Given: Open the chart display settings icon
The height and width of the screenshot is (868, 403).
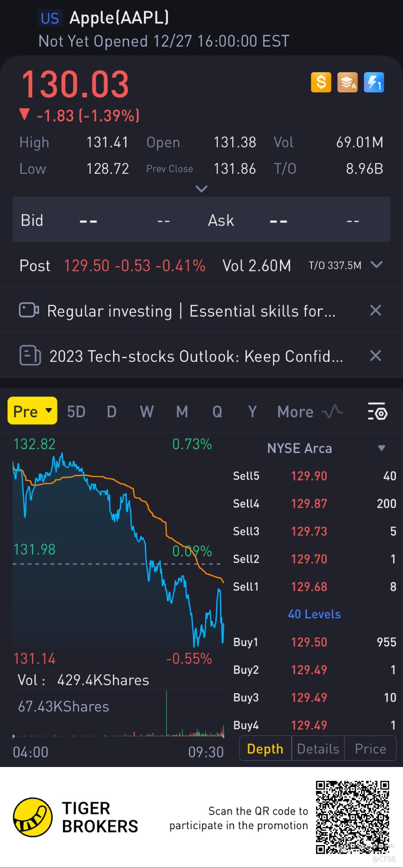Looking at the screenshot, I should (x=378, y=411).
